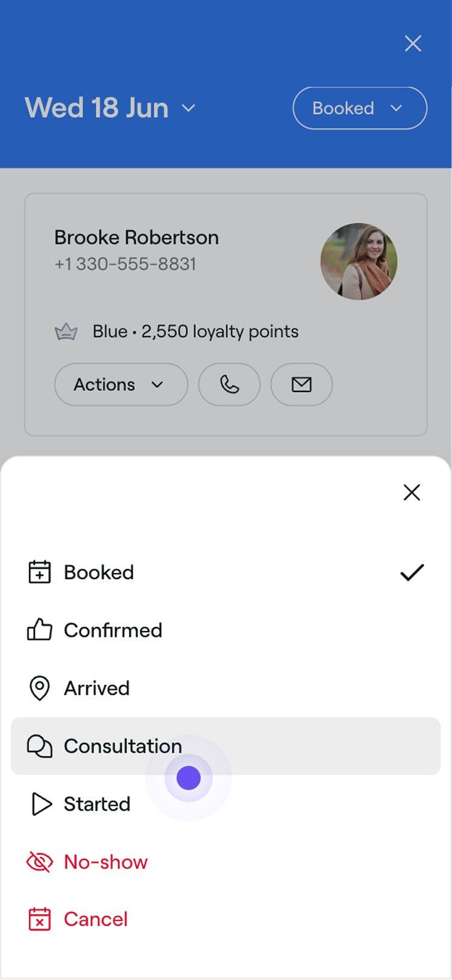This screenshot has height=980, width=452.
Task: Click the Cancel calendar-x icon
Action: [x=40, y=919]
